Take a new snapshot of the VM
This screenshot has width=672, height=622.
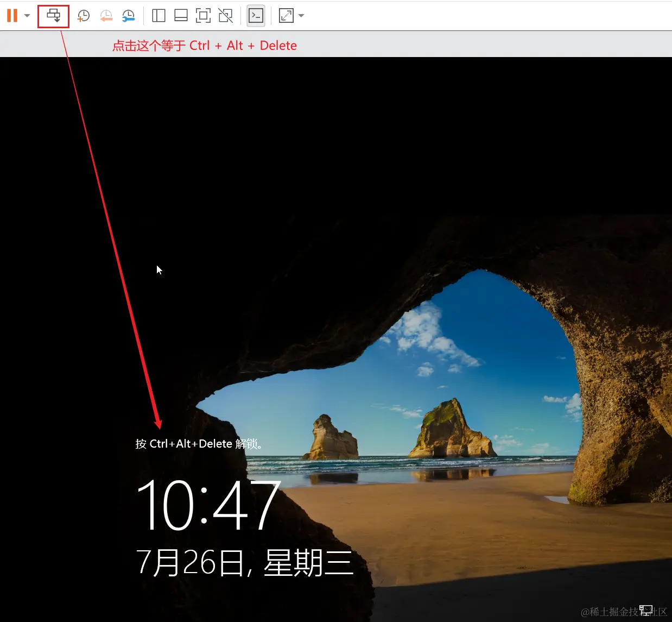click(x=83, y=16)
